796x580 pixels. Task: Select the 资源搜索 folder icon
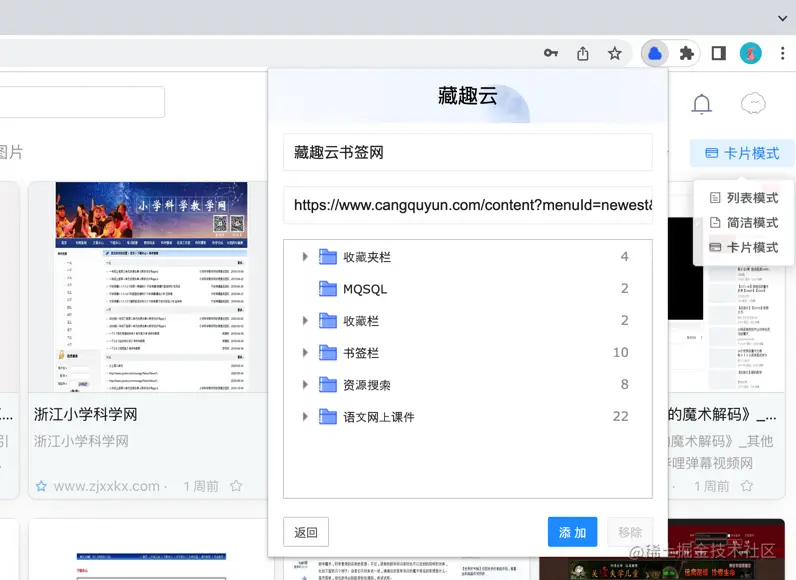327,385
